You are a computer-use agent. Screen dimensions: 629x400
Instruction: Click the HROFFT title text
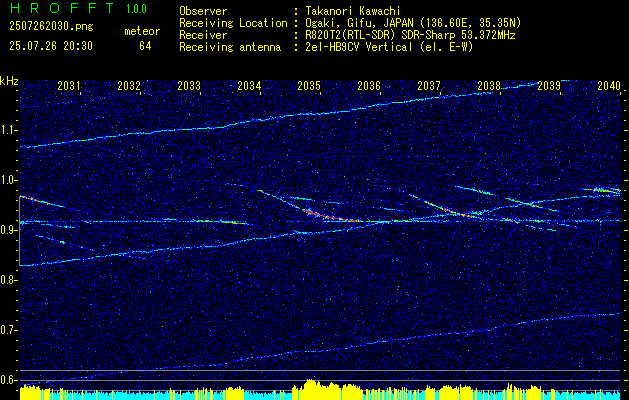pos(62,8)
